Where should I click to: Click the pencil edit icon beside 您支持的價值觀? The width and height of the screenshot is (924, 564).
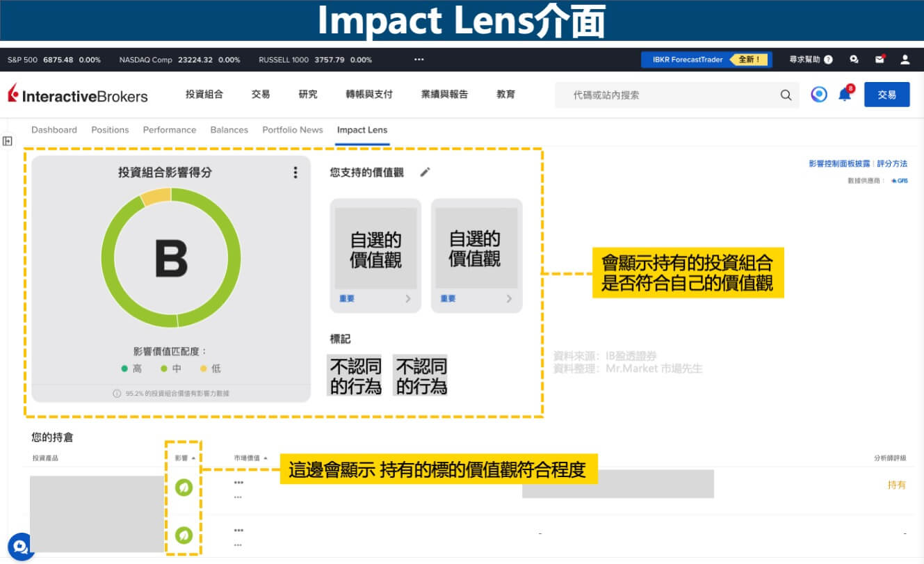[425, 172]
